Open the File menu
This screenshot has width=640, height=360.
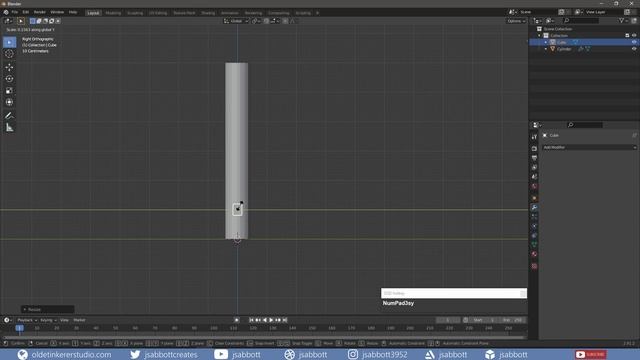(x=15, y=12)
